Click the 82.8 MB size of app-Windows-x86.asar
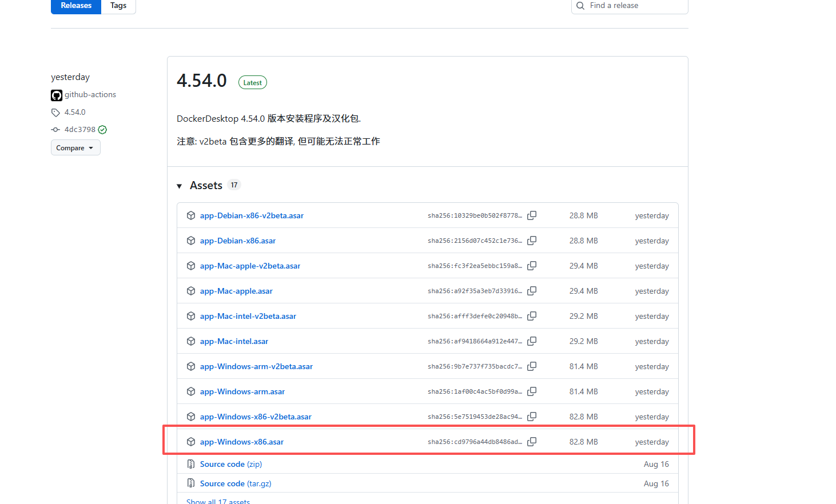This screenshot has height=504, width=836. coord(584,442)
